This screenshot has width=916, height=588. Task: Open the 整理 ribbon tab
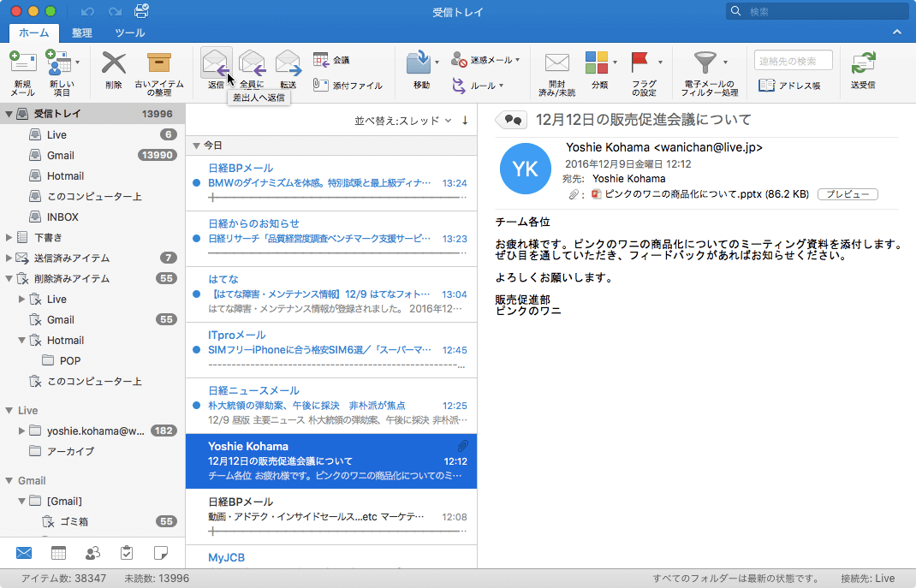click(x=82, y=33)
